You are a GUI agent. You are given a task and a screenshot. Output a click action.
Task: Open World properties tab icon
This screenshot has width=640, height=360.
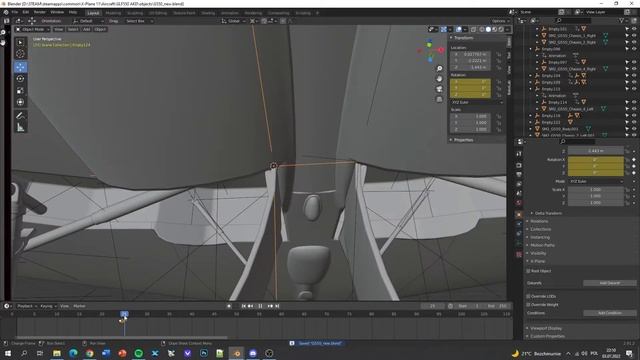coord(519,203)
